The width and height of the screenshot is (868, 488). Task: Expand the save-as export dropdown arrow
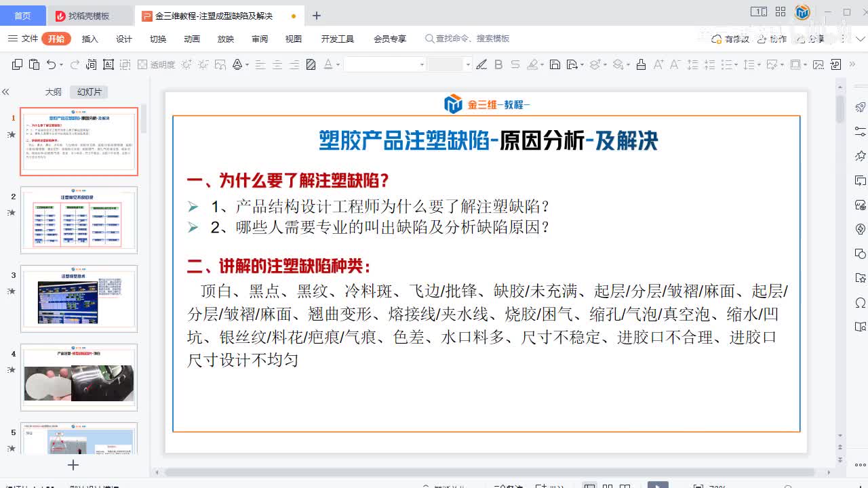pyautogui.click(x=582, y=64)
